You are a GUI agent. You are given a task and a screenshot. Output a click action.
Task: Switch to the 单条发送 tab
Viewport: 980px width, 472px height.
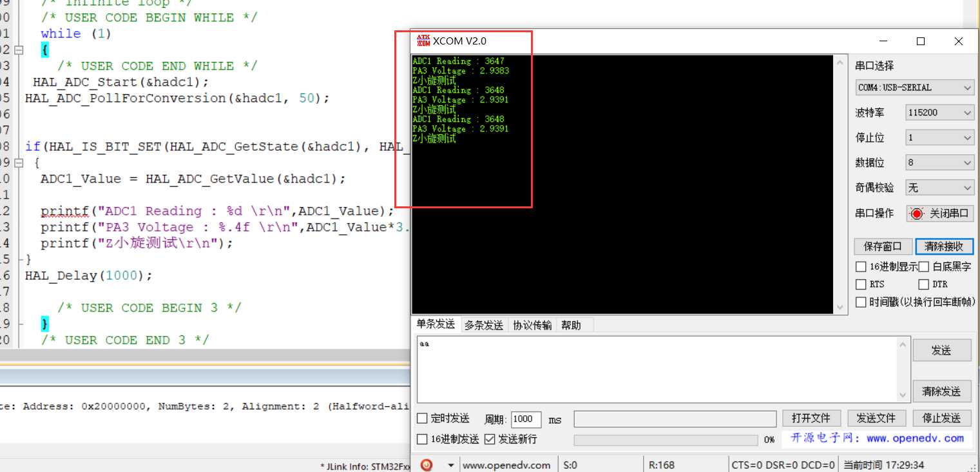(436, 324)
